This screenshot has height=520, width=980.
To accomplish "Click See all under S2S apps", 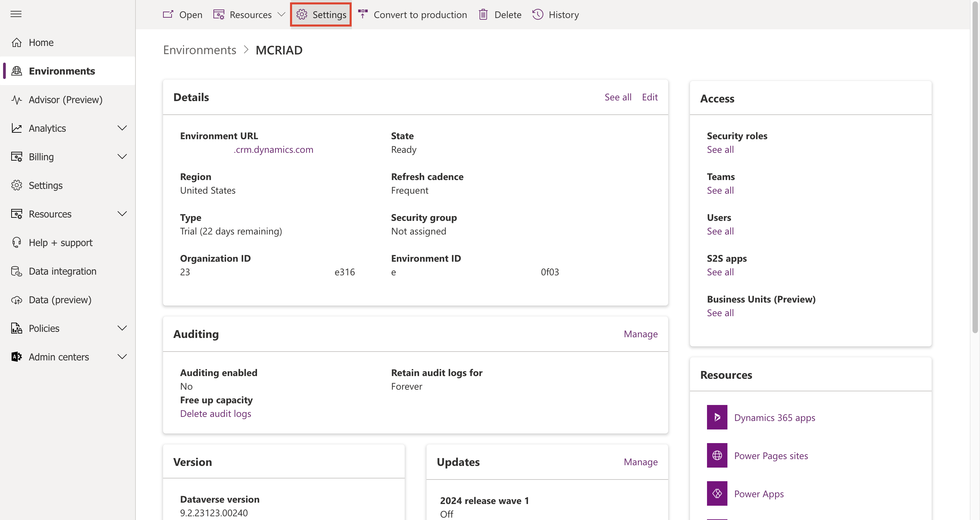I will click(x=720, y=272).
